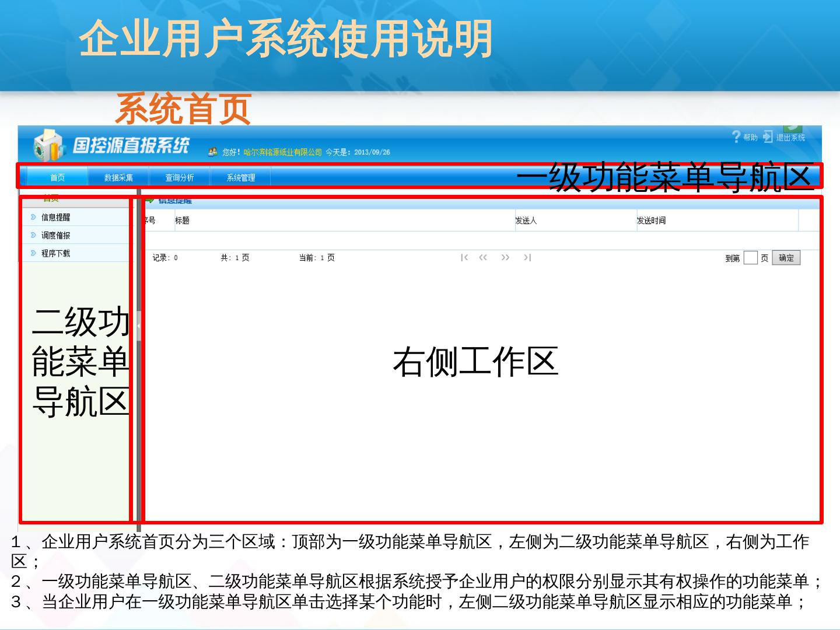Click the 退出系统 logout door icon
This screenshot has height=630, width=840.
click(768, 137)
